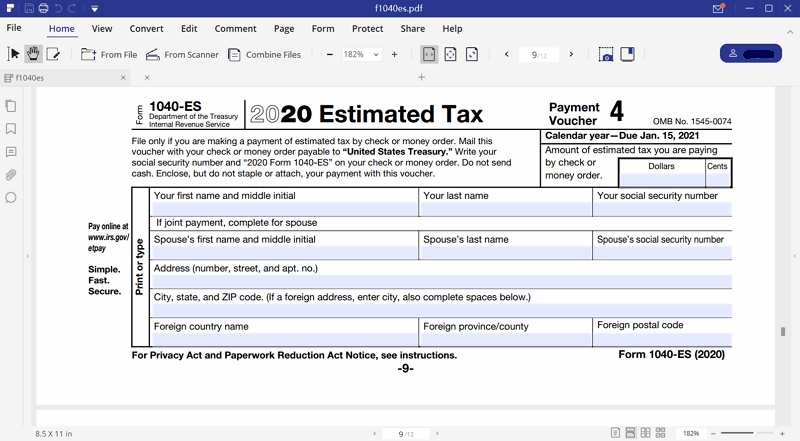800x441 pixels.
Task: Click the vertical scrollbar thumb
Action: (783, 331)
